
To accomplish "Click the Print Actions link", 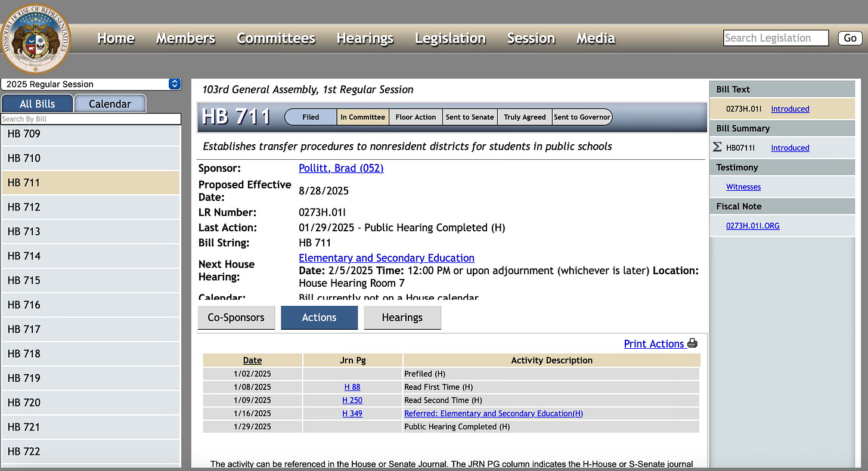I will pos(654,344).
